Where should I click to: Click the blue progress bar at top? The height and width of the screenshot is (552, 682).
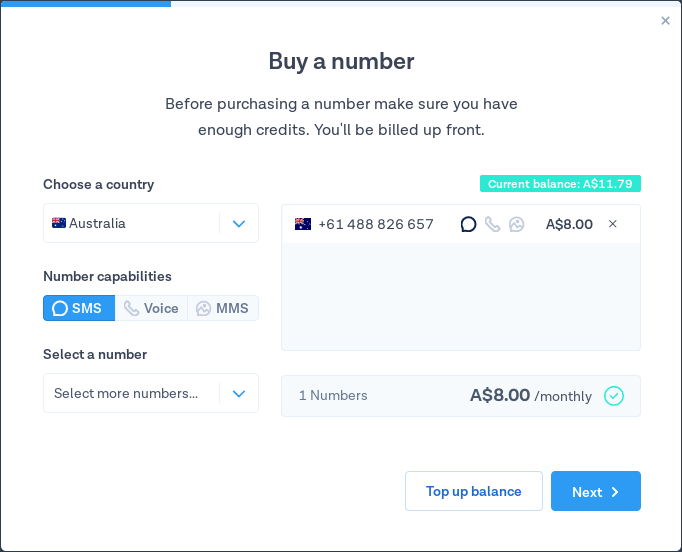[86, 3]
